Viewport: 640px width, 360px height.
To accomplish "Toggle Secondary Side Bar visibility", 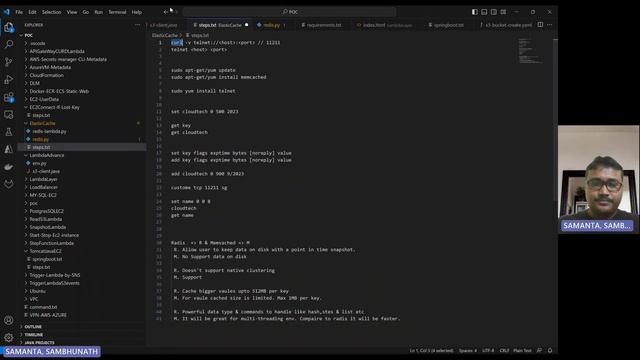I will [494, 12].
